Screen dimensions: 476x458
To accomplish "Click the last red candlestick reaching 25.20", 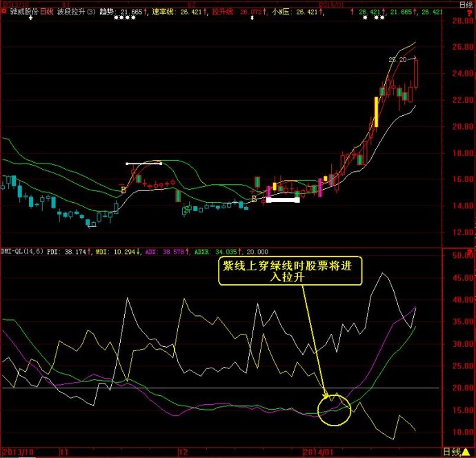I will pyautogui.click(x=416, y=74).
